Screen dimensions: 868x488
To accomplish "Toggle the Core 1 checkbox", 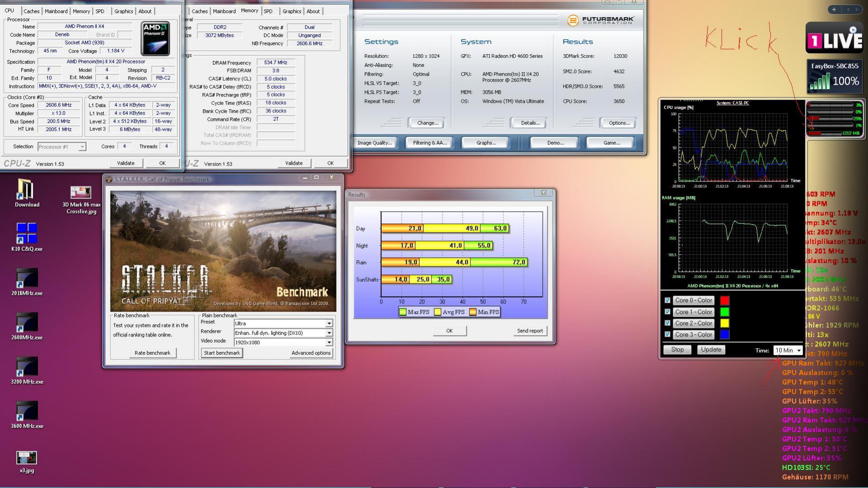I will click(667, 312).
